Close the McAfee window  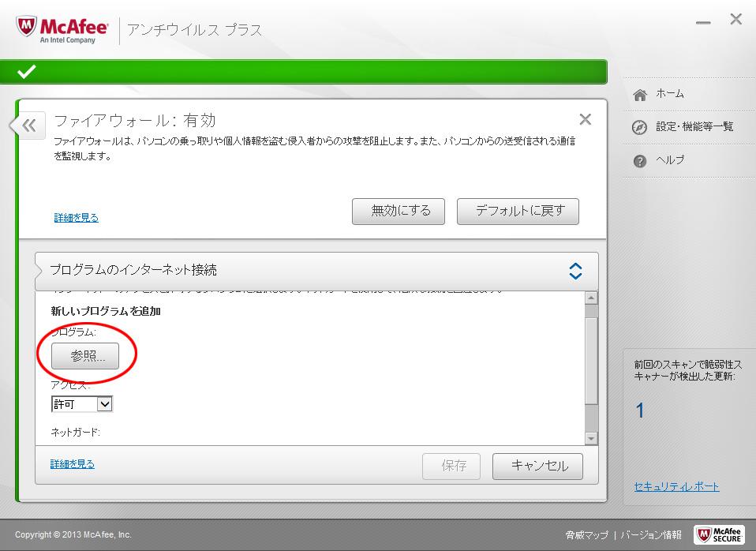[x=735, y=19]
